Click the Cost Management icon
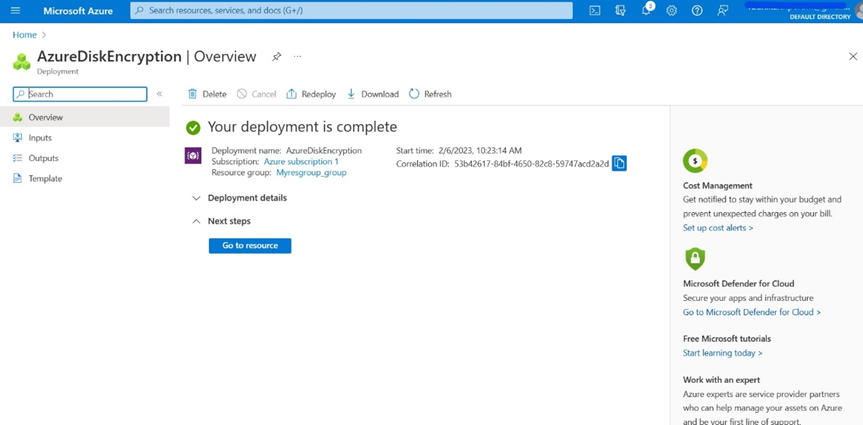 coord(695,161)
